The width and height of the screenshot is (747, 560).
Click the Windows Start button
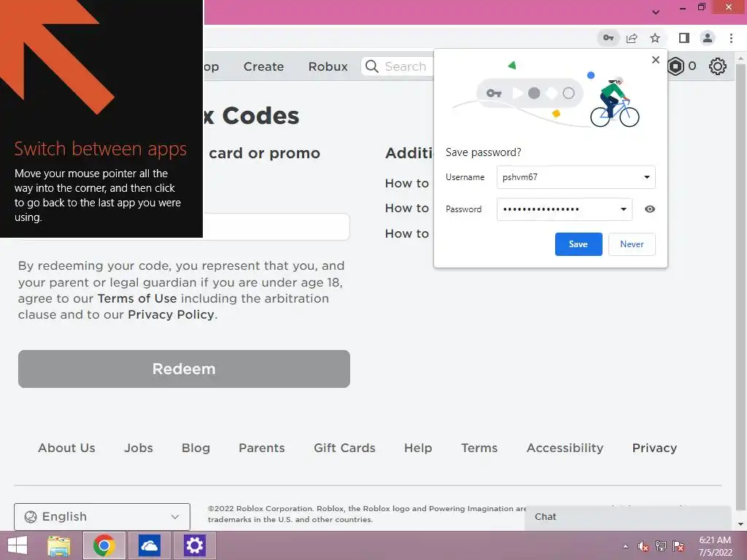(x=18, y=545)
